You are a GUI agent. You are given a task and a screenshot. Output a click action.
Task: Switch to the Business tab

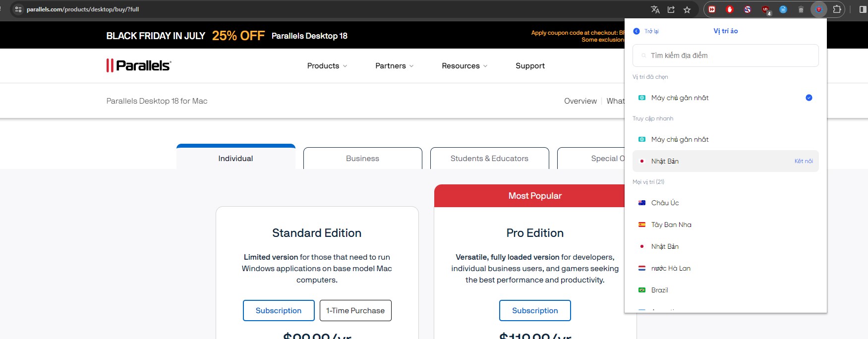(362, 159)
